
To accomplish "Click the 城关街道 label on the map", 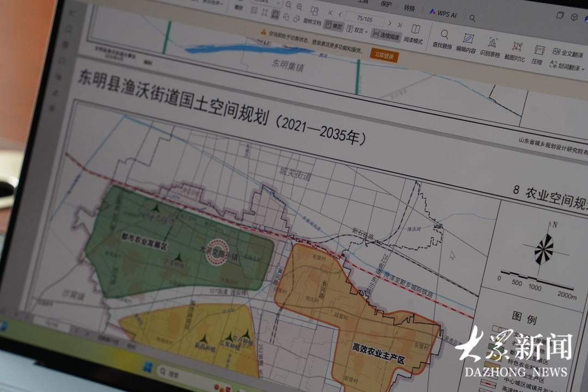I will pyautogui.click(x=296, y=174).
